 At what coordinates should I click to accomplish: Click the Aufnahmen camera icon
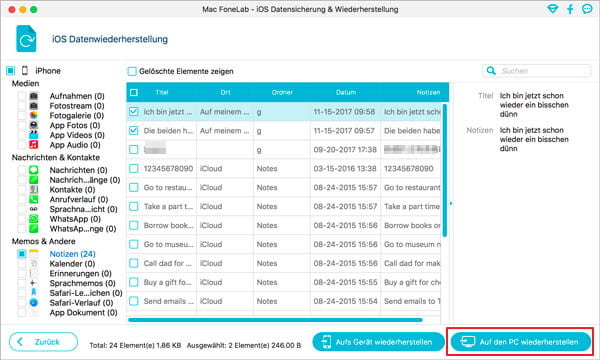[34, 96]
